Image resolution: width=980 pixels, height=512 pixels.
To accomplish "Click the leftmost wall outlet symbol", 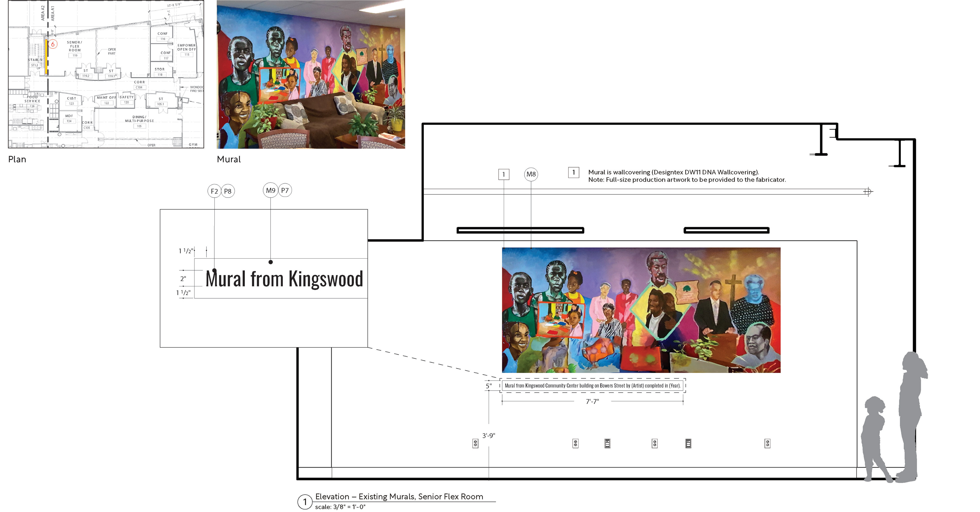I will 475,443.
